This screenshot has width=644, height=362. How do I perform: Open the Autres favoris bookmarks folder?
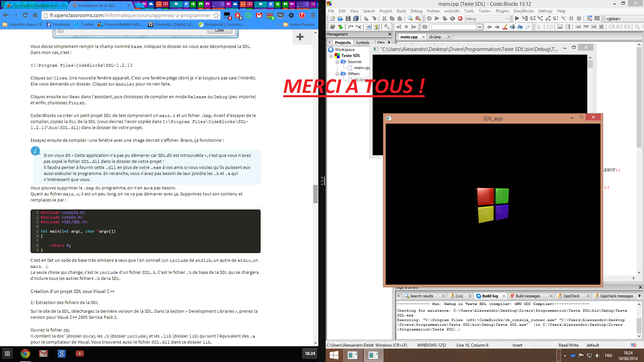pyautogui.click(x=299, y=24)
